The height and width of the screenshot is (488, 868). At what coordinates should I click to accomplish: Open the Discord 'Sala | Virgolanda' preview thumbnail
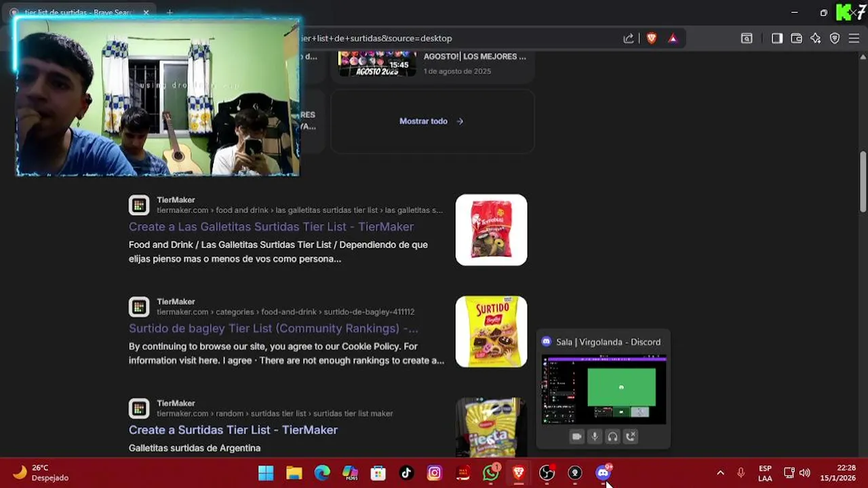point(604,391)
